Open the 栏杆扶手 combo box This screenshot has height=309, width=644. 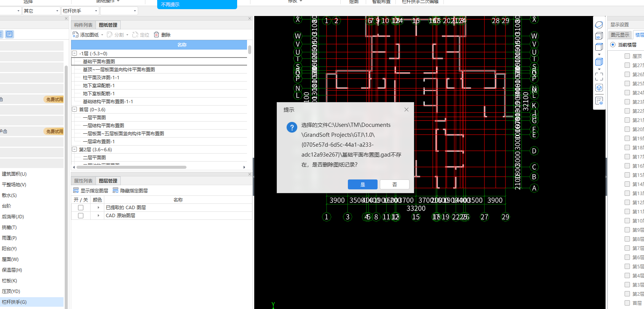pyautogui.click(x=80, y=11)
